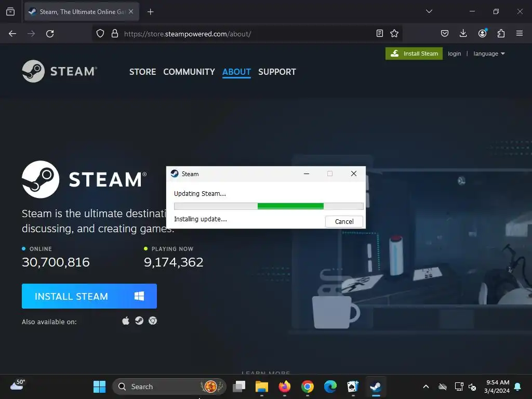Click the network display tray icon
This screenshot has width=532, height=399.
click(459, 387)
